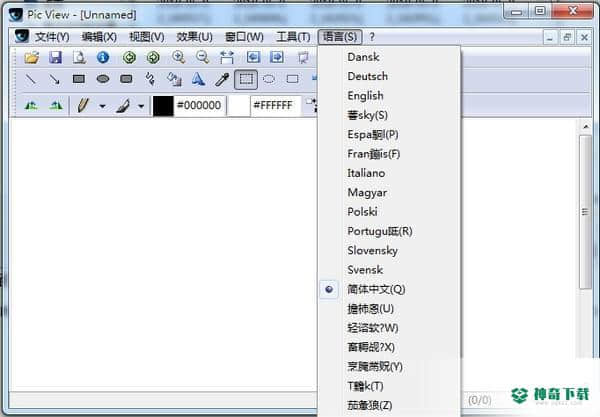Open the 效果(U) menu
This screenshot has width=600, height=417.
point(194,37)
